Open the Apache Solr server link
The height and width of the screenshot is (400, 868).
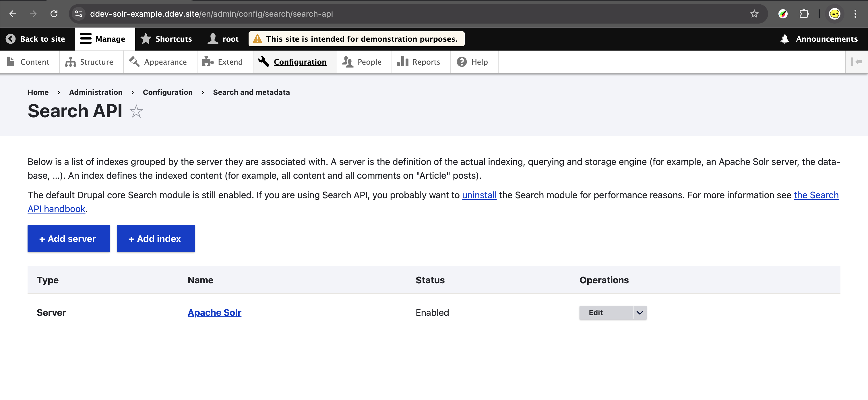214,313
